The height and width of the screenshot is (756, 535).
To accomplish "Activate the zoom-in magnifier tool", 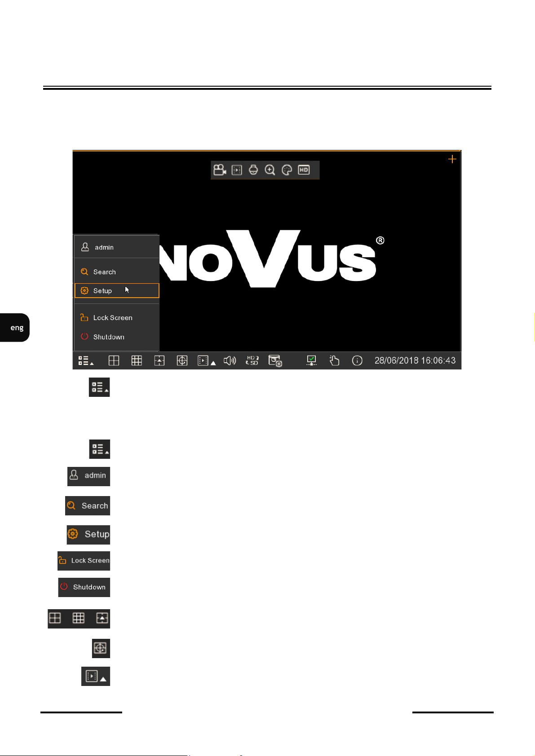I will 270,170.
